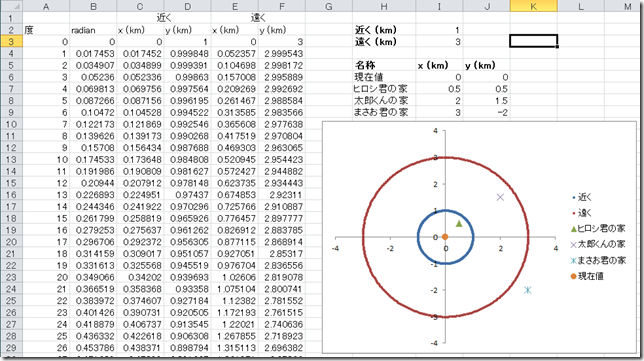Click the far-distance value 3 in I3
Screen dimensions: 644x361
[x=439, y=42]
